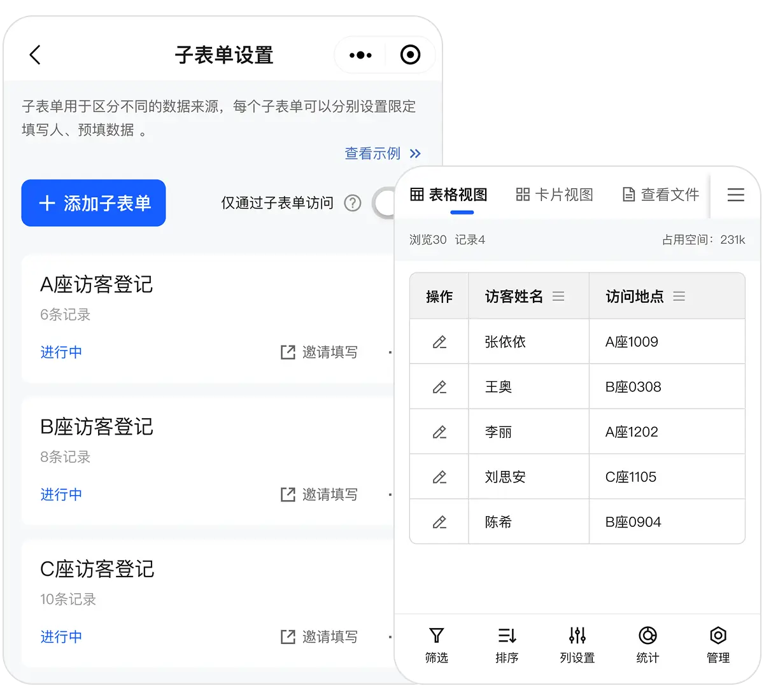Open the 列设置 column settings
Screen dimensions: 764x700
[x=577, y=645]
